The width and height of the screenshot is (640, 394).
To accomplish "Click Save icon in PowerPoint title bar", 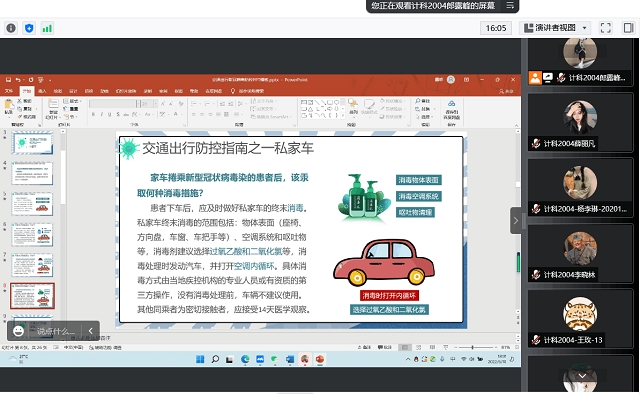I will (8, 80).
